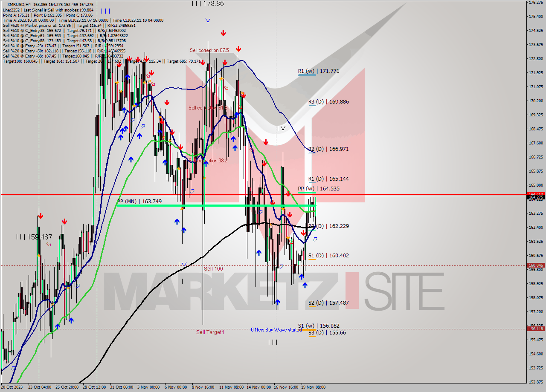The height and width of the screenshot is (392, 546).
Task: Click the green PP (MN) horizontal line
Action: tap(216, 205)
